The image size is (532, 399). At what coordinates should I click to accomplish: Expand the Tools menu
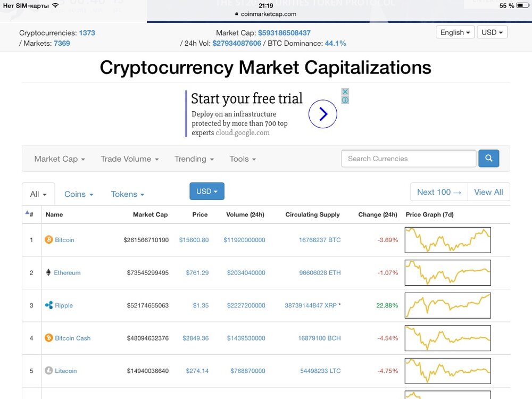(x=243, y=159)
